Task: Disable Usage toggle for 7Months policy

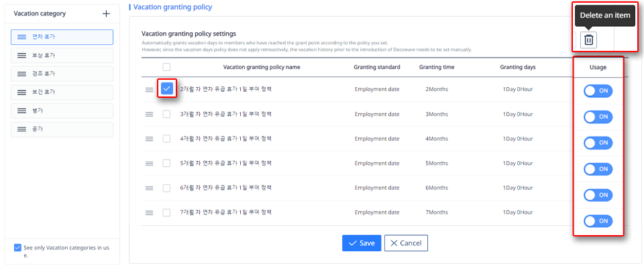Action: coord(598,221)
